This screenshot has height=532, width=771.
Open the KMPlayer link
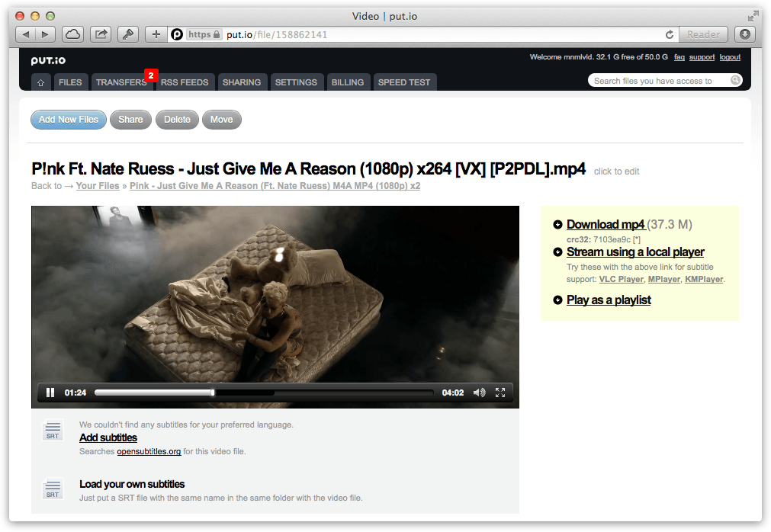pyautogui.click(x=704, y=279)
